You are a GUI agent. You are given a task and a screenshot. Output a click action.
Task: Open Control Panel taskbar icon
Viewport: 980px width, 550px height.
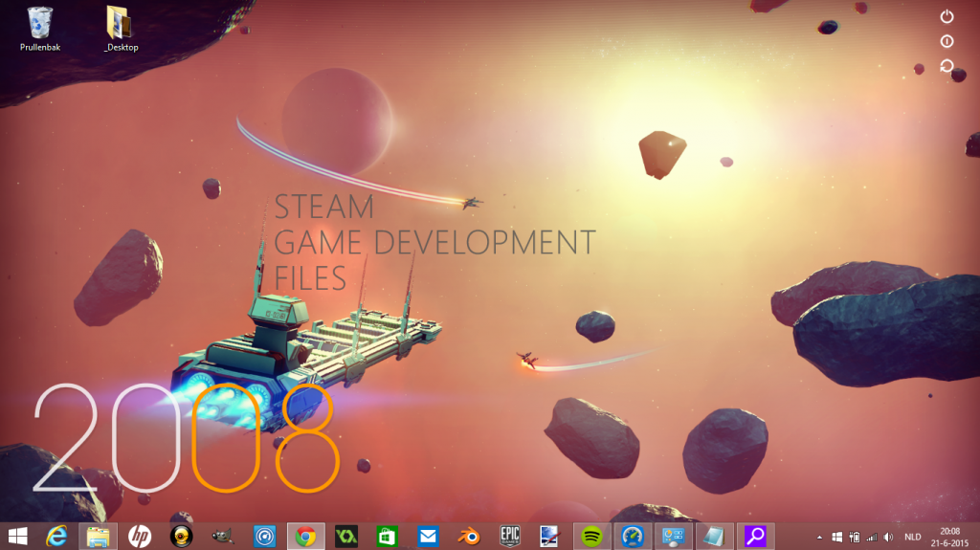(x=673, y=537)
